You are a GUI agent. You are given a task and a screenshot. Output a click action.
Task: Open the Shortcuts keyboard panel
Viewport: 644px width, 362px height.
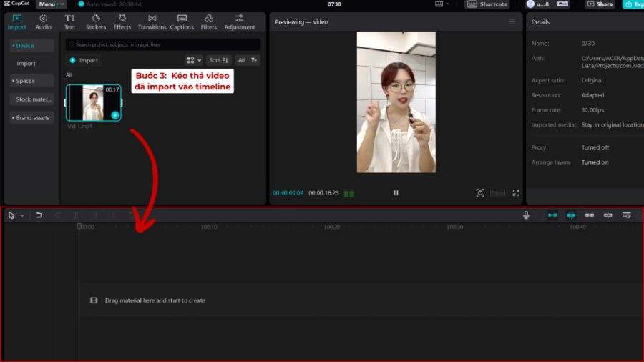(x=487, y=4)
